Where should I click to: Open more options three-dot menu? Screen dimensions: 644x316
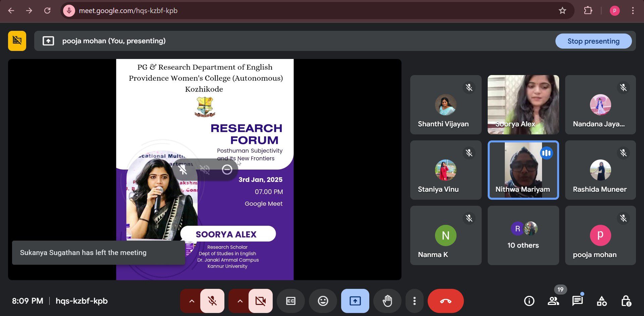coord(414,301)
